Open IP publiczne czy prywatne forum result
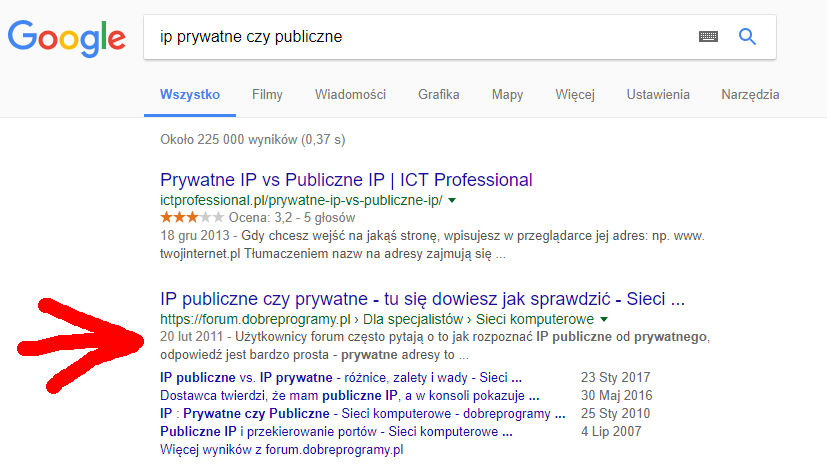This screenshot has width=827, height=472. point(422,299)
